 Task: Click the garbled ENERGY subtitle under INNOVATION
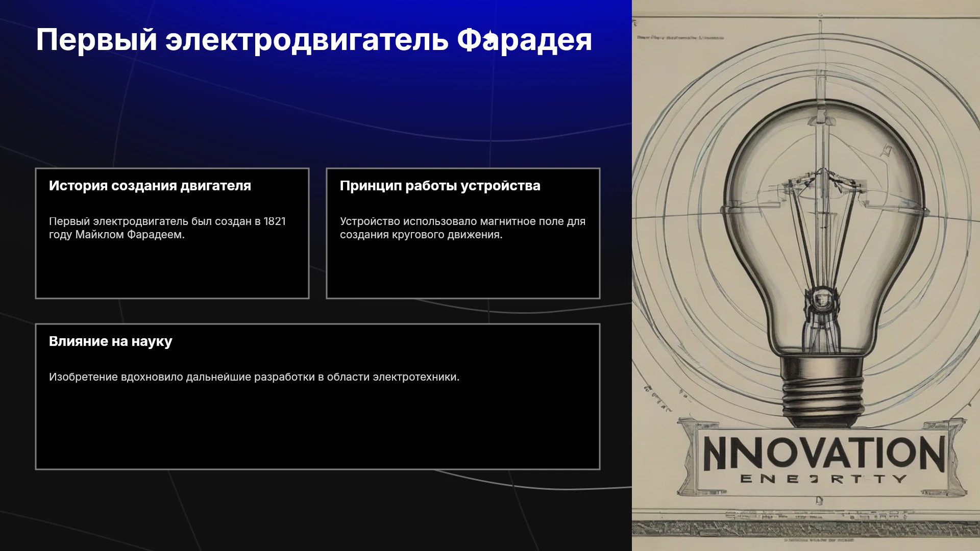pyautogui.click(x=823, y=479)
